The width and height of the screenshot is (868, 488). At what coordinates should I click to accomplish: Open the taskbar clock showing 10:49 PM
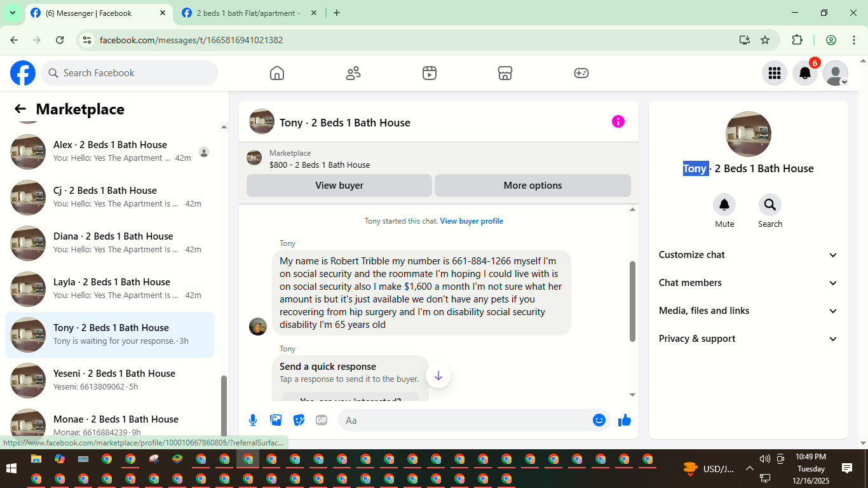click(x=811, y=469)
